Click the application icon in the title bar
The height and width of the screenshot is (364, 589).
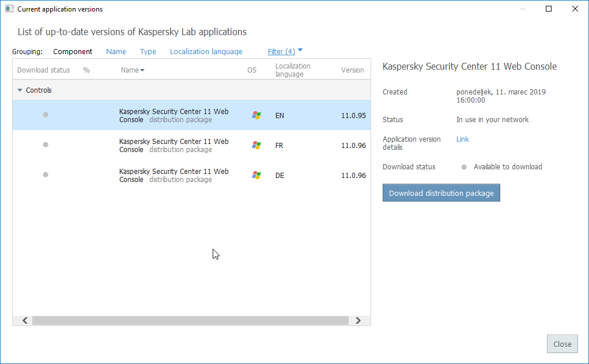9,9
